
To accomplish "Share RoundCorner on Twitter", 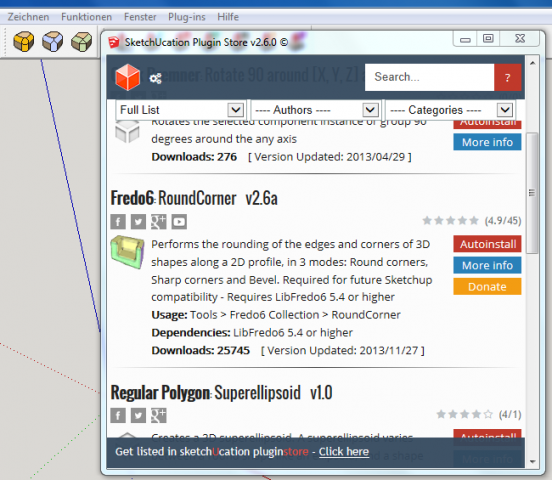I will pos(138,222).
